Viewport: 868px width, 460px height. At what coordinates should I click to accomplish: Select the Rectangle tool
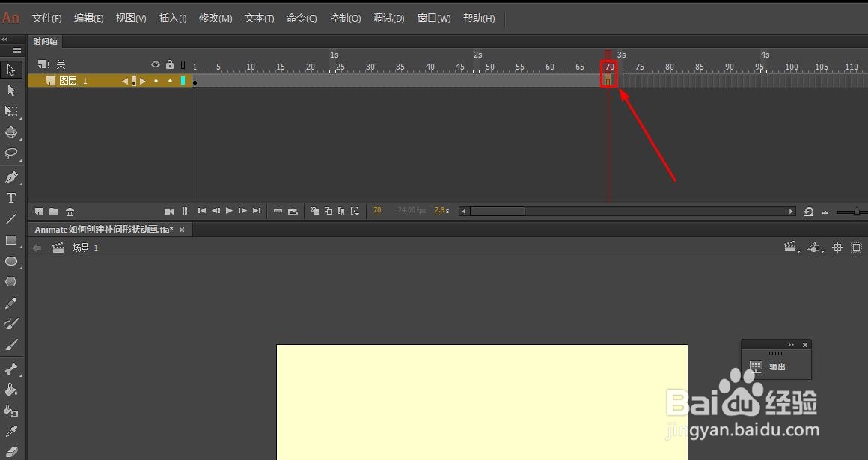11,240
